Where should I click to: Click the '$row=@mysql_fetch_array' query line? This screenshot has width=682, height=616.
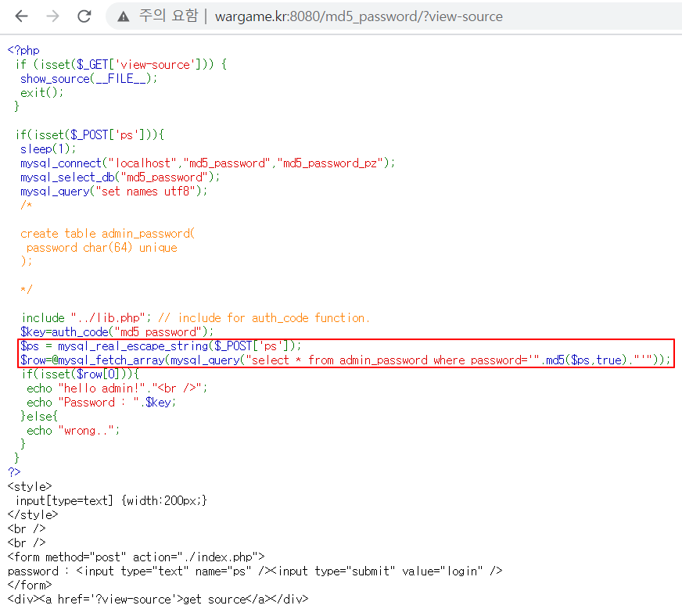[x=346, y=360]
